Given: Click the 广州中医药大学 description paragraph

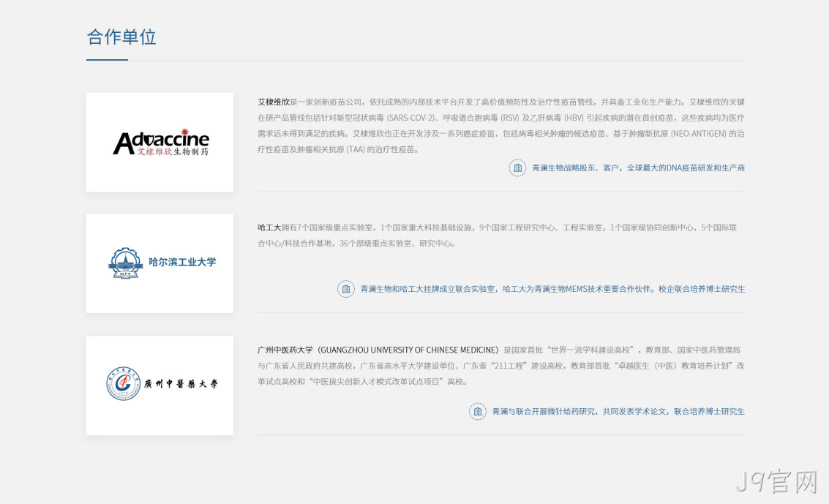Looking at the screenshot, I should pyautogui.click(x=501, y=366).
